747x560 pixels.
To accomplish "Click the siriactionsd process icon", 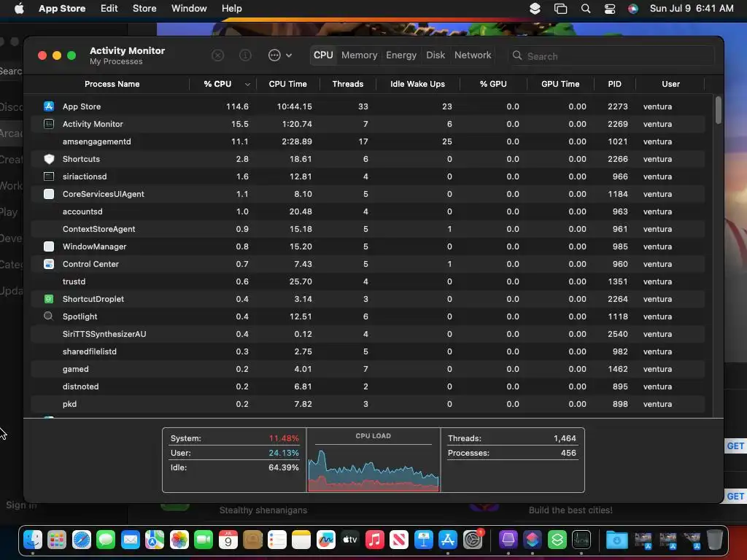I will coord(49,176).
